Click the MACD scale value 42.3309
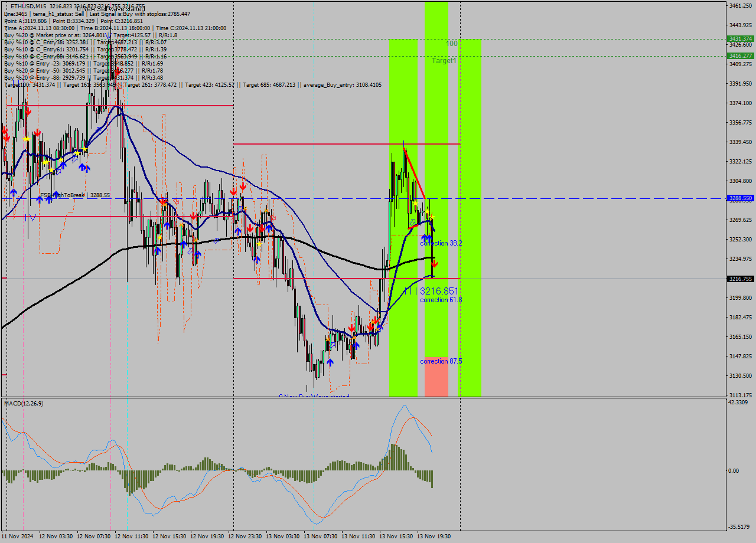Image resolution: width=756 pixels, height=543 pixels. (x=739, y=403)
